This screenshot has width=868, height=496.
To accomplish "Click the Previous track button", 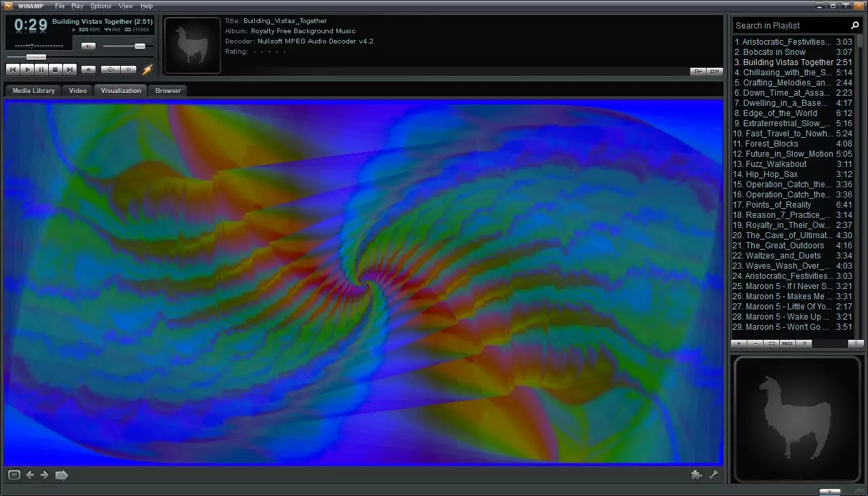I will [12, 69].
